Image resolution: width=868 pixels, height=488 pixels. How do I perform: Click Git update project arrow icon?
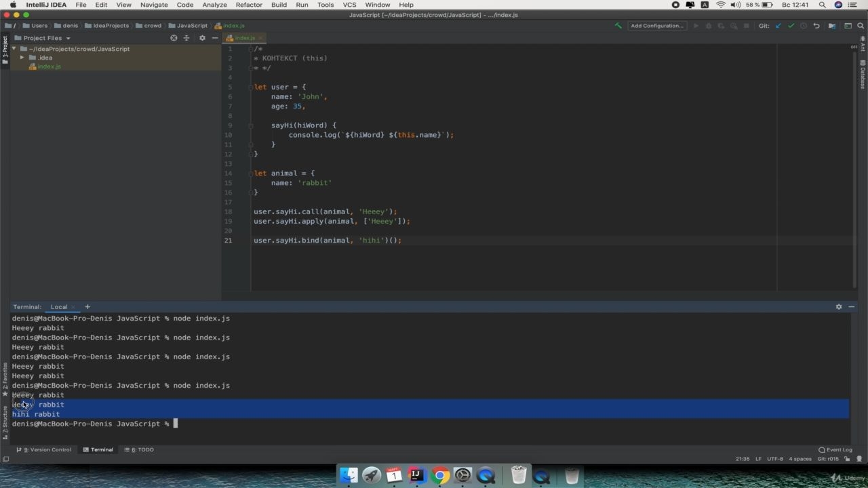(778, 26)
